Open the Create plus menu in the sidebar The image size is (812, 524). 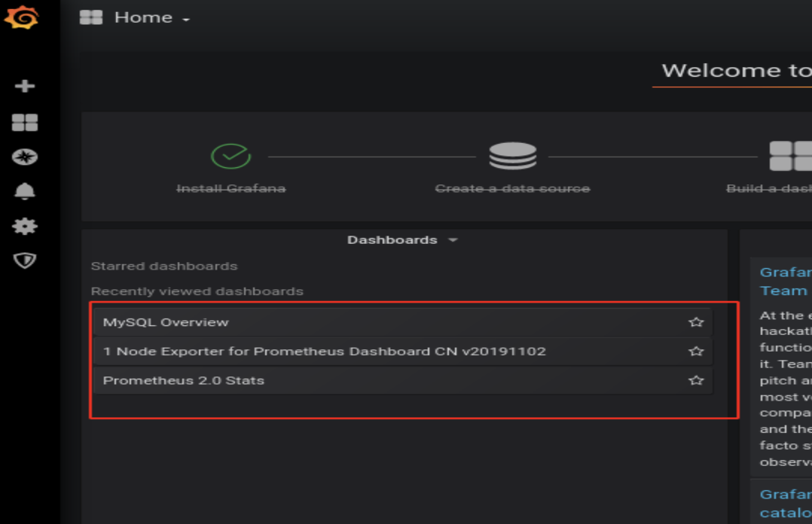pyautogui.click(x=24, y=86)
